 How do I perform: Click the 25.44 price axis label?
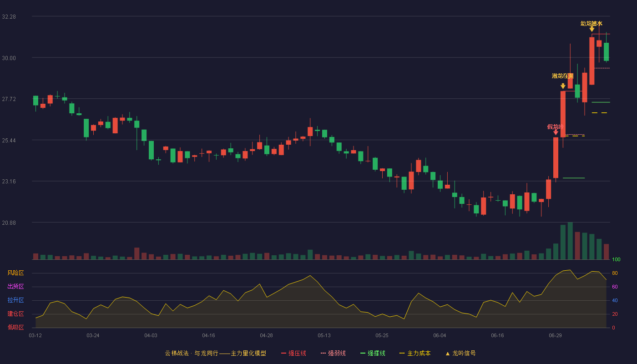(x=9, y=140)
